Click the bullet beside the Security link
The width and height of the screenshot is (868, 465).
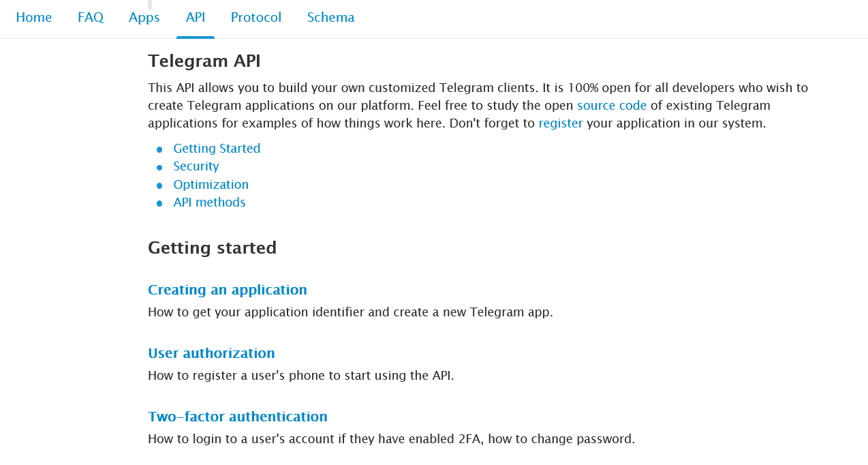point(159,168)
